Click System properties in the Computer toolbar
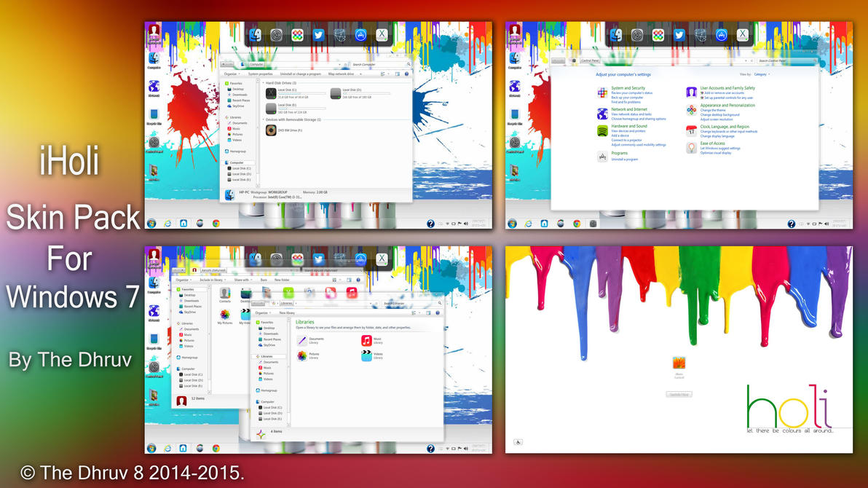The width and height of the screenshot is (868, 488). tap(260, 74)
